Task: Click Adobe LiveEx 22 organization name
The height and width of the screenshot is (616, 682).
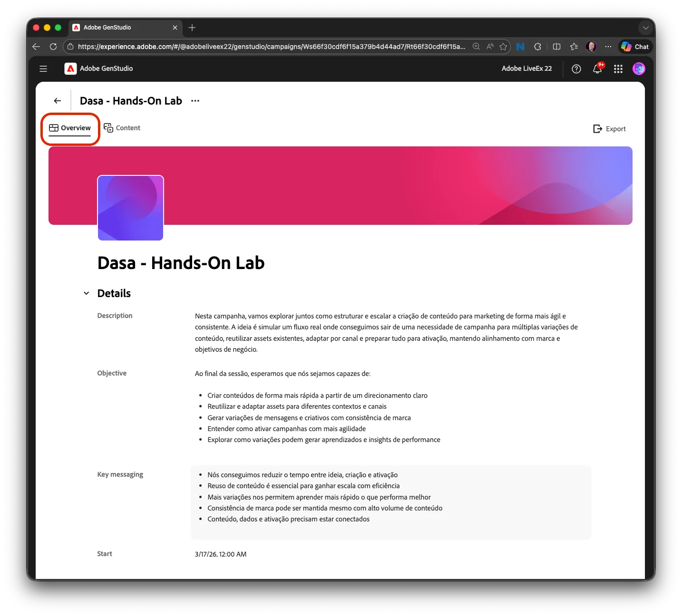Action: [526, 68]
